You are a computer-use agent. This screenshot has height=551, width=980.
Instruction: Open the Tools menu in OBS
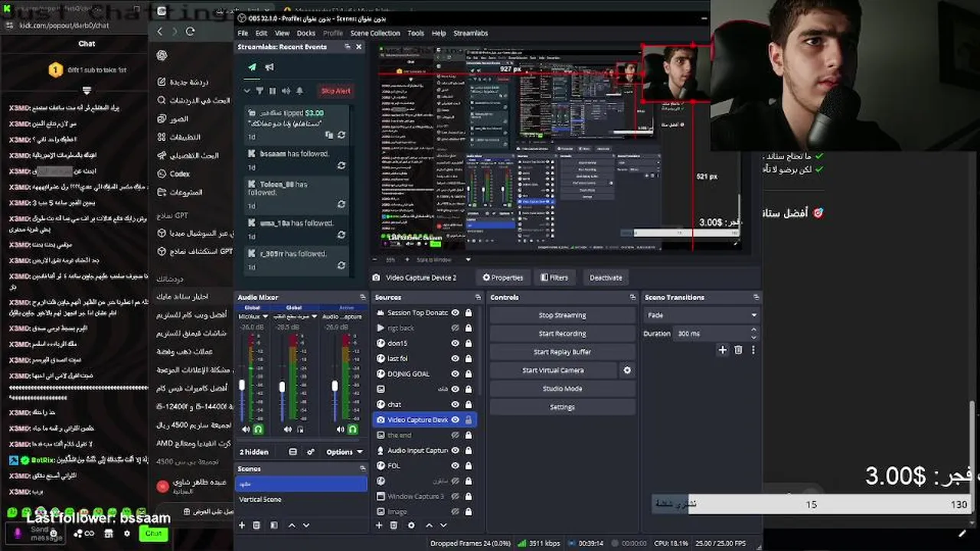(416, 34)
